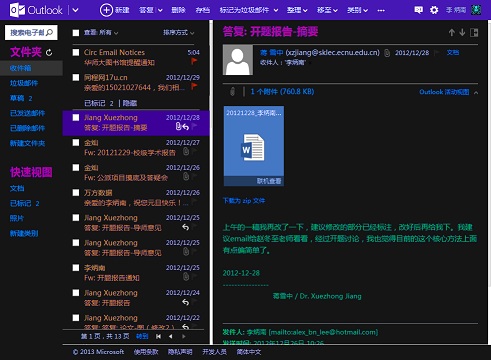Open the 垃圾邮件 folder
This screenshot has width=491, height=360.
pos(24,83)
